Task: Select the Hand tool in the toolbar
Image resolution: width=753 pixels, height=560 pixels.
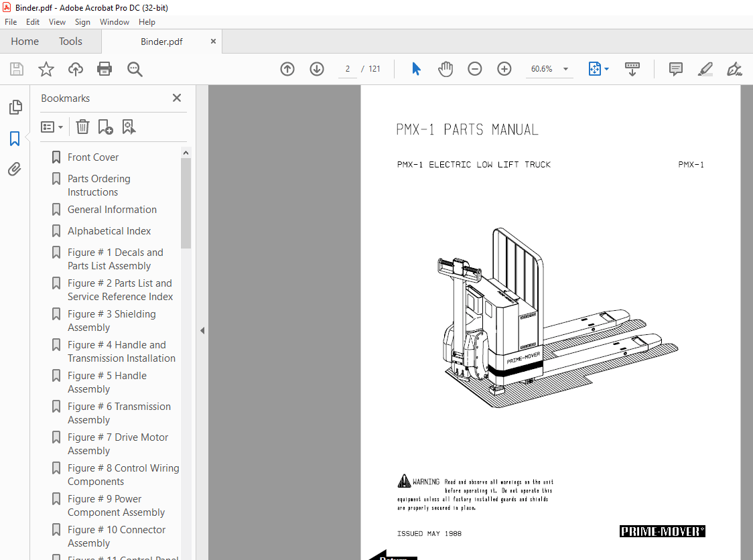Action: point(446,68)
